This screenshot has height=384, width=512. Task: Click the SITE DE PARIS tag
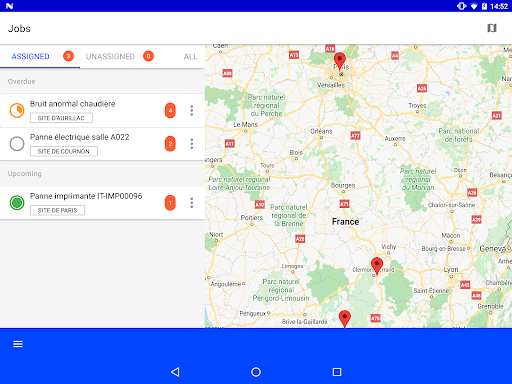click(57, 210)
